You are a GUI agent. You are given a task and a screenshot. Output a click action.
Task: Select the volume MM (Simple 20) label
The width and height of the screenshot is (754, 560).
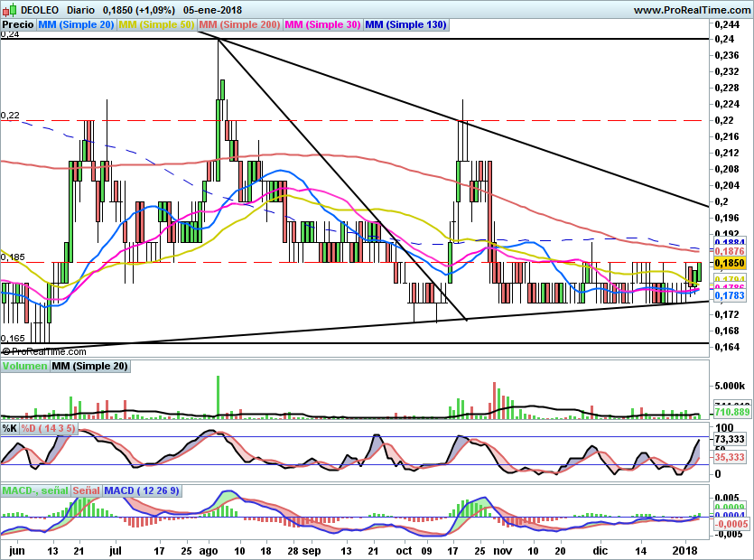coord(89,367)
